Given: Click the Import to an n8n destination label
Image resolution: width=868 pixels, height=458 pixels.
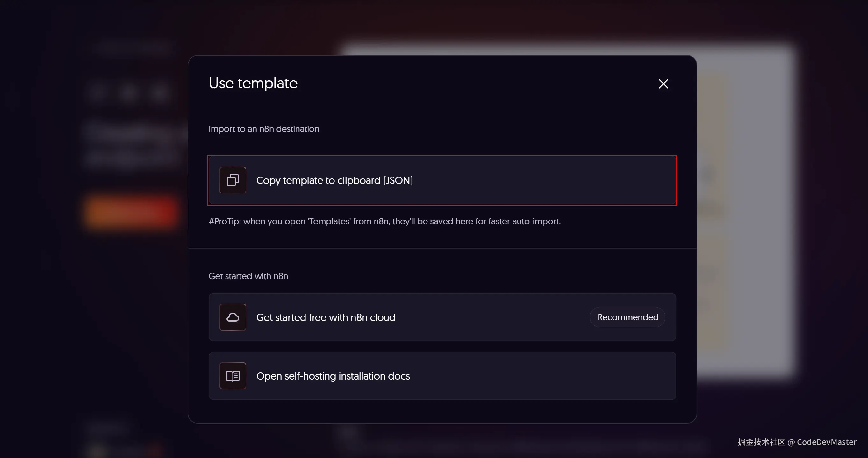Looking at the screenshot, I should coord(263,129).
